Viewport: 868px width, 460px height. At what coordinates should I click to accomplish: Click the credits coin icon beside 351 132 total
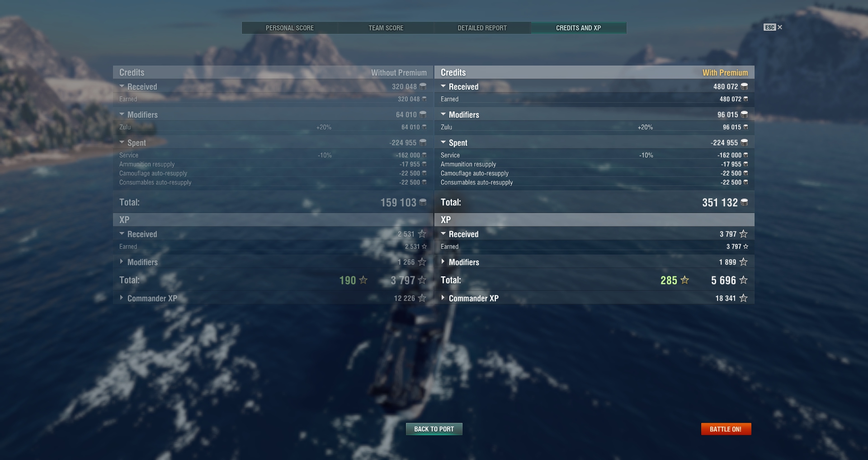click(744, 202)
